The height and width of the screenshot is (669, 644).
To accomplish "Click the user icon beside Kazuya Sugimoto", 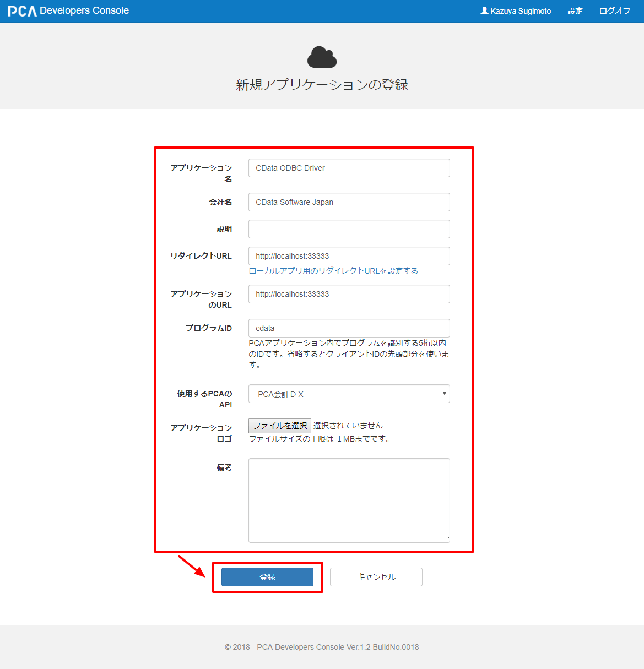I will (484, 10).
